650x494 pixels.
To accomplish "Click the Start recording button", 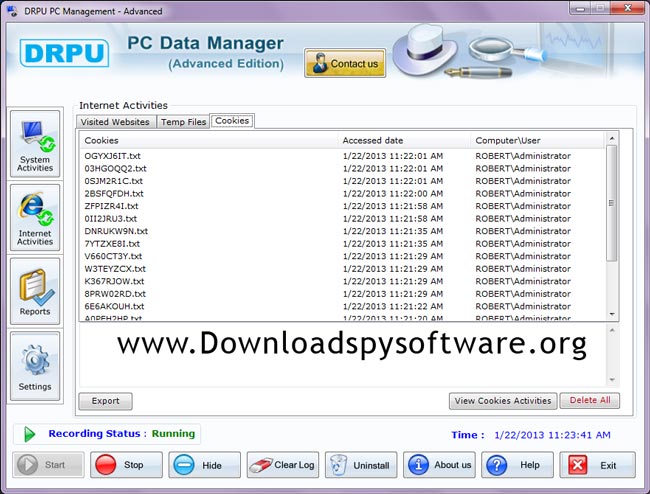I will [48, 465].
